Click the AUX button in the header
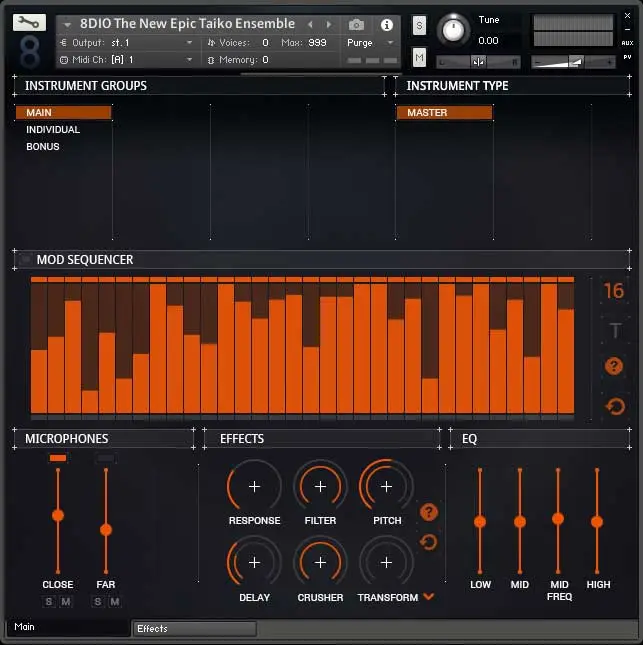The image size is (643, 645). pos(627,43)
